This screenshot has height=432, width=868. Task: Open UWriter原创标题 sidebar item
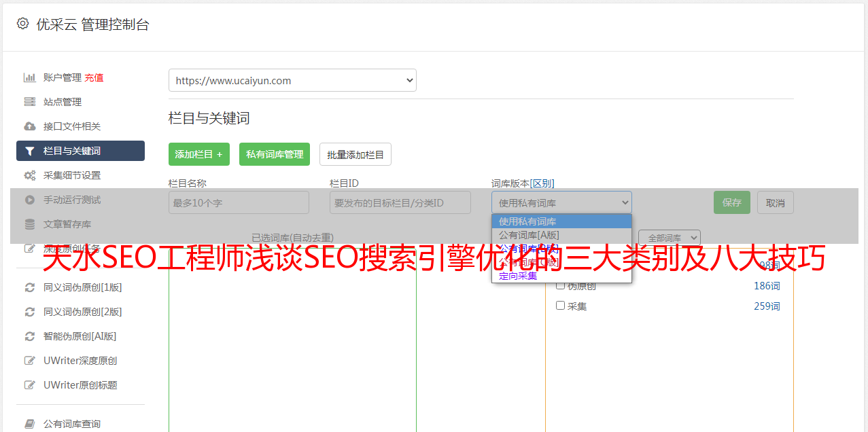point(80,385)
